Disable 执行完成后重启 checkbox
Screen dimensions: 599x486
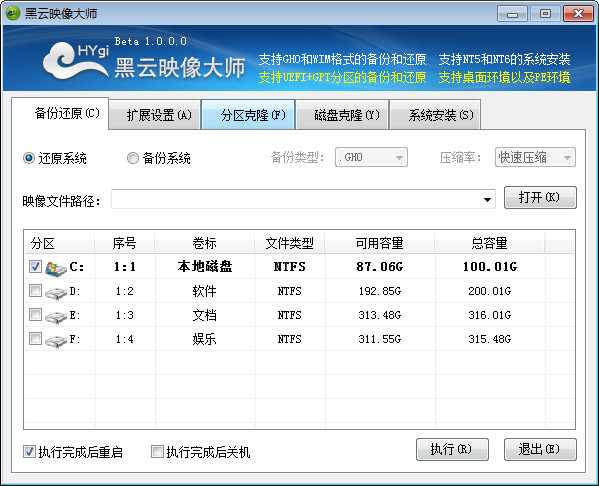tap(29, 452)
